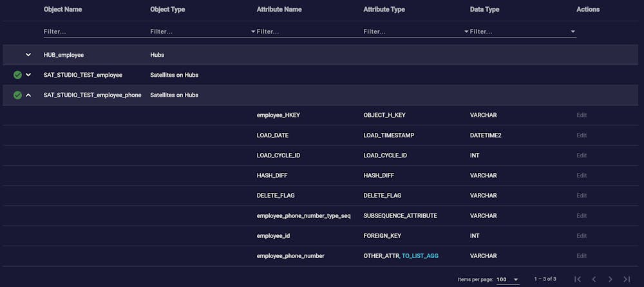
Task: Click the Object Name filter field
Action: tap(90, 31)
